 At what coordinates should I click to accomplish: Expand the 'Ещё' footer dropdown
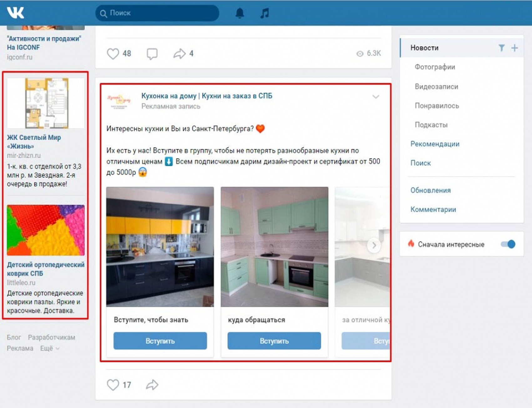pyautogui.click(x=49, y=348)
